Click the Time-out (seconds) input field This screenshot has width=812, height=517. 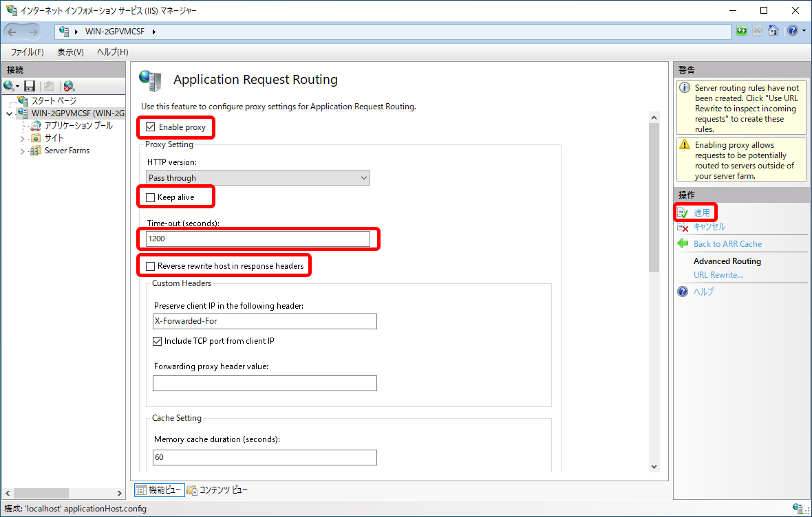pyautogui.click(x=258, y=239)
